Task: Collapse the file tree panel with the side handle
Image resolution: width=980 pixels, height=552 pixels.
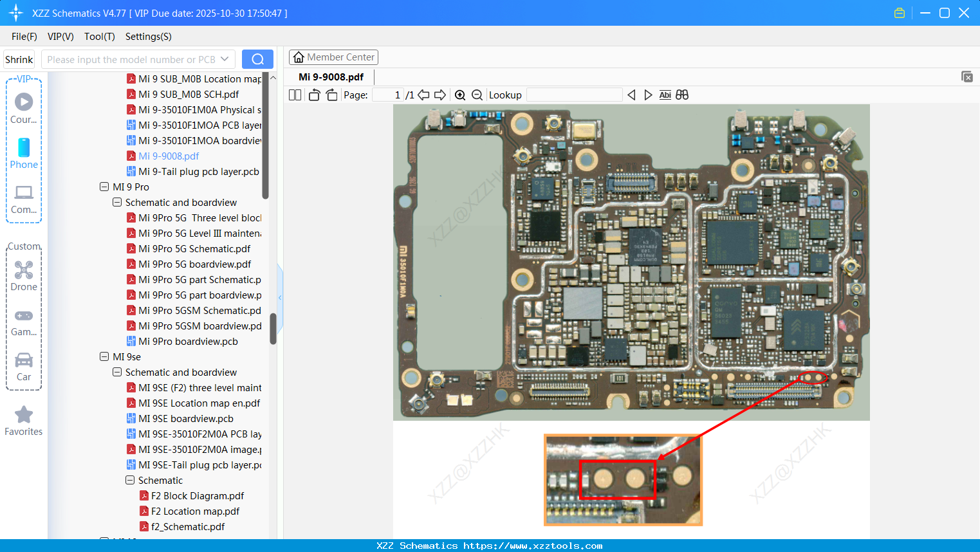Action: pos(280,298)
